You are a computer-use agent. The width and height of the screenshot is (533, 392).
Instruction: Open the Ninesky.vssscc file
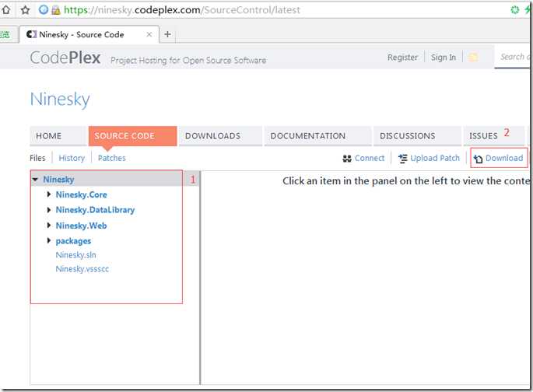click(82, 269)
